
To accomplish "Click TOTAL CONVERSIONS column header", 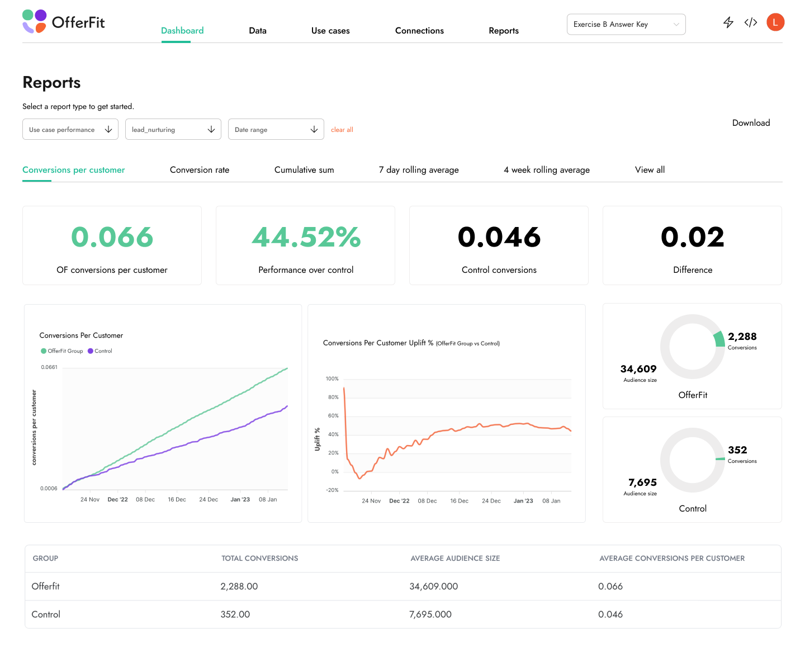I will tap(260, 559).
